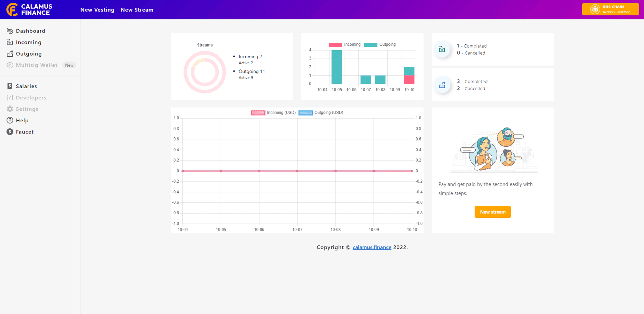Open the Faucet page
644x314 pixels.
tap(25, 132)
